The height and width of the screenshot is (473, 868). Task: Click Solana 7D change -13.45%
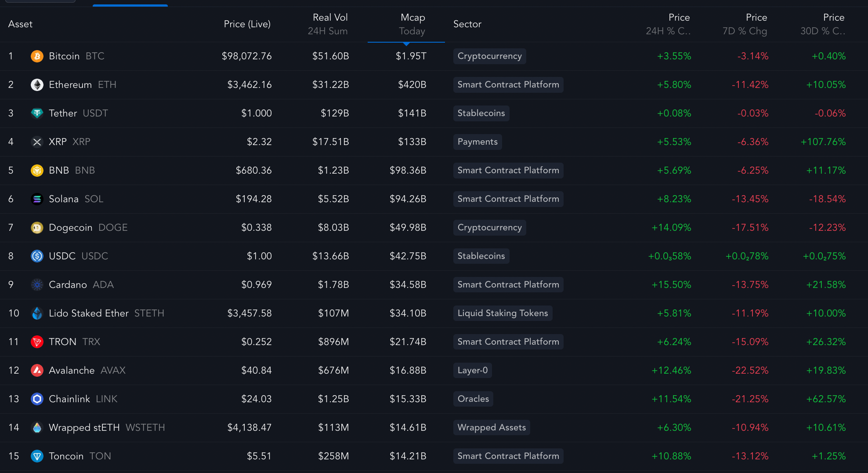coord(750,199)
